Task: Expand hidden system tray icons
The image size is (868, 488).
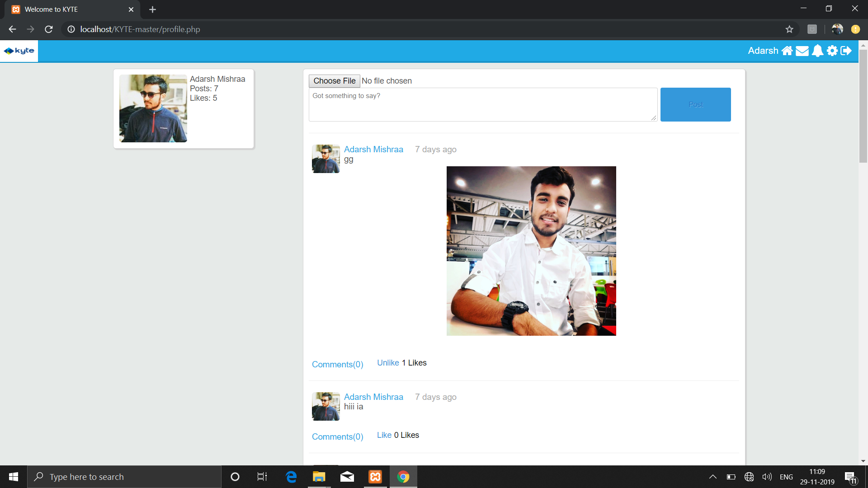Action: click(713, 477)
